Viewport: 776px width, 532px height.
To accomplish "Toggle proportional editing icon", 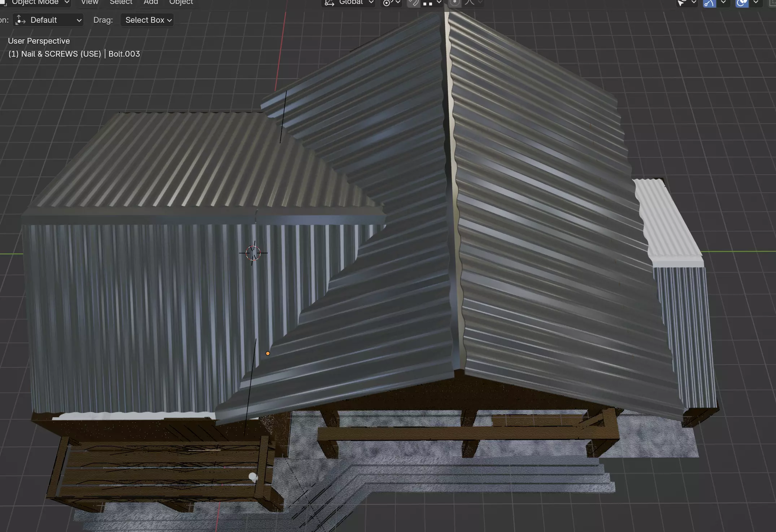I will tap(454, 3).
